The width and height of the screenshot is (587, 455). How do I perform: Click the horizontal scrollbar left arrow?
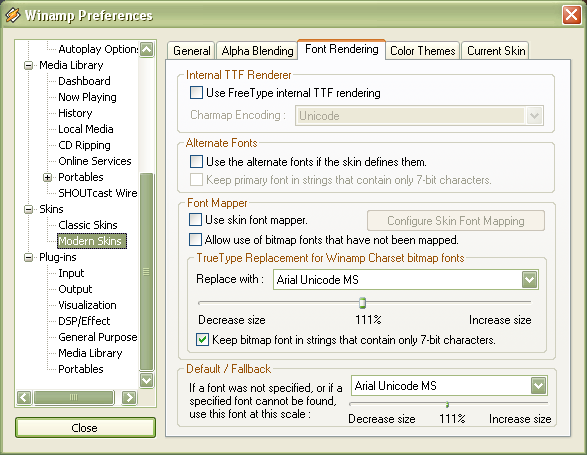(24, 397)
